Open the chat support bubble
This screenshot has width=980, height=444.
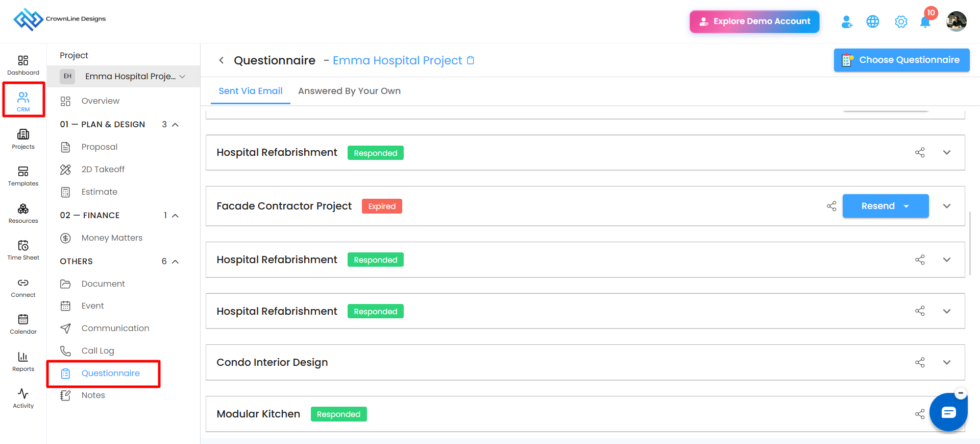(948, 412)
